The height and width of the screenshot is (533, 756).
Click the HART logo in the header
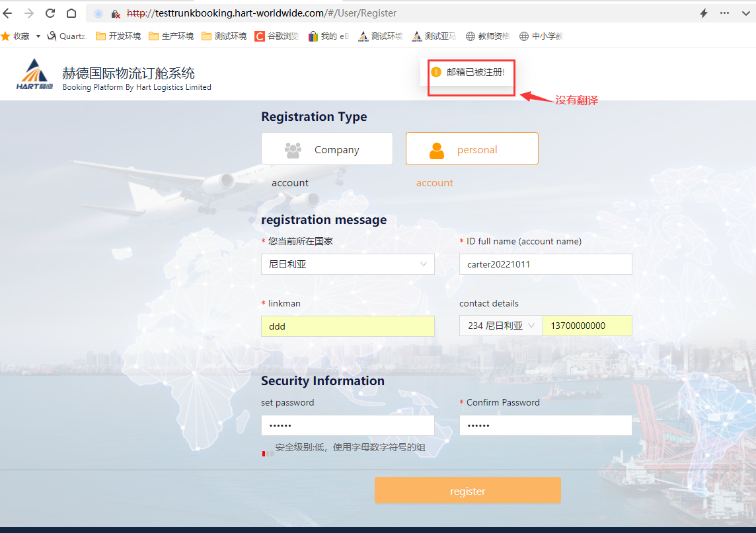pyautogui.click(x=35, y=75)
